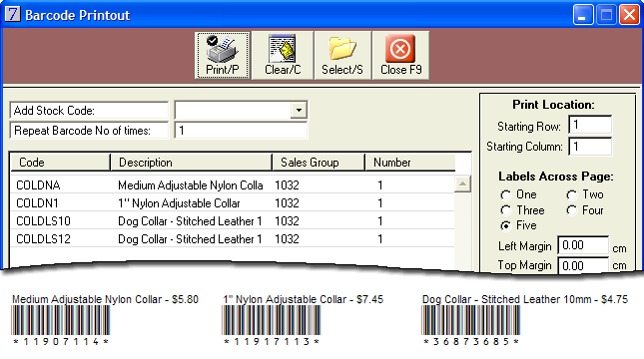Select the COLDLS12 row code
This screenshot has width=644, height=359.
44,239
